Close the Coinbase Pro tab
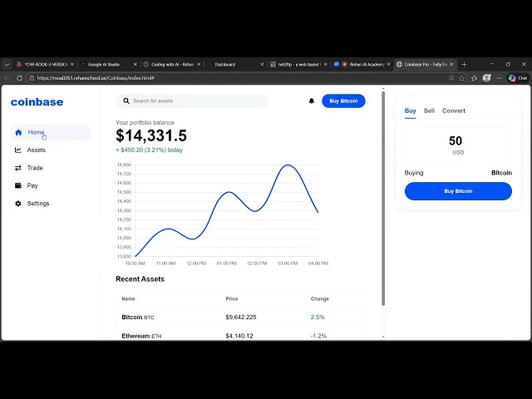The image size is (532, 399). [451, 65]
